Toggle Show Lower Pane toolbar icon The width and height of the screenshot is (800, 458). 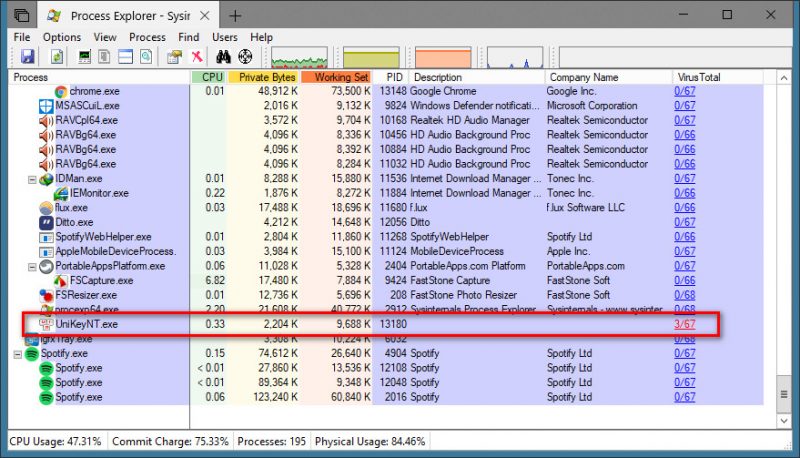coord(125,56)
